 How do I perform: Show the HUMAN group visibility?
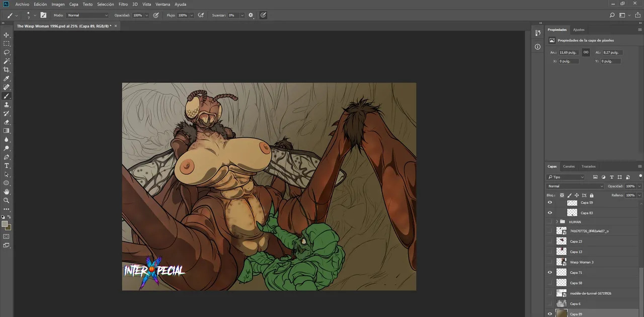point(550,222)
